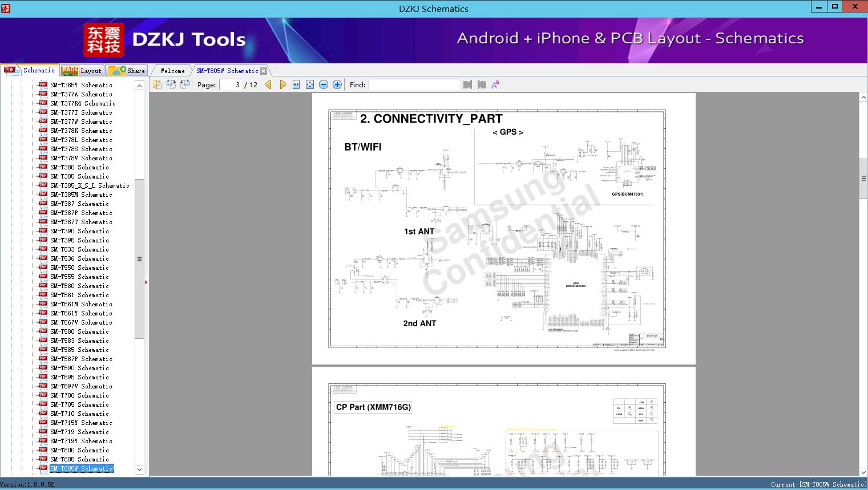Viewport: 868px width, 490px height.
Task: Click the tree list scroll-up arrow
Action: (x=139, y=86)
